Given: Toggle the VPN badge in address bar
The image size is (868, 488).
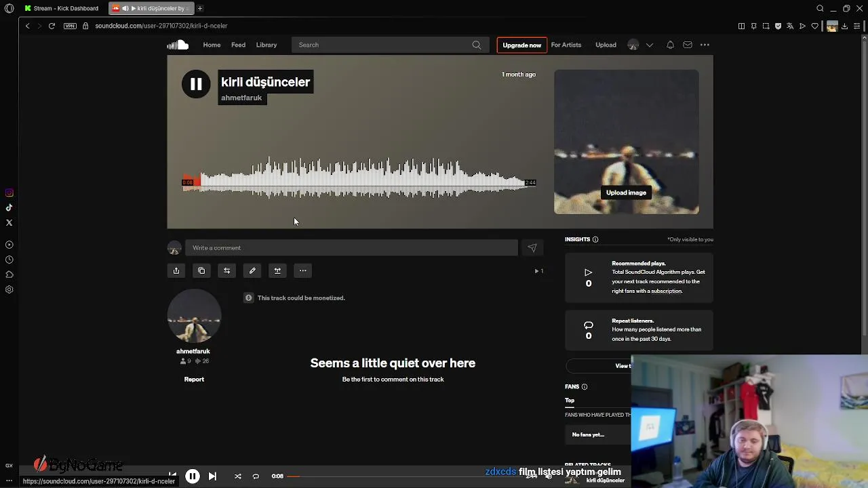Looking at the screenshot, I should coord(70,26).
